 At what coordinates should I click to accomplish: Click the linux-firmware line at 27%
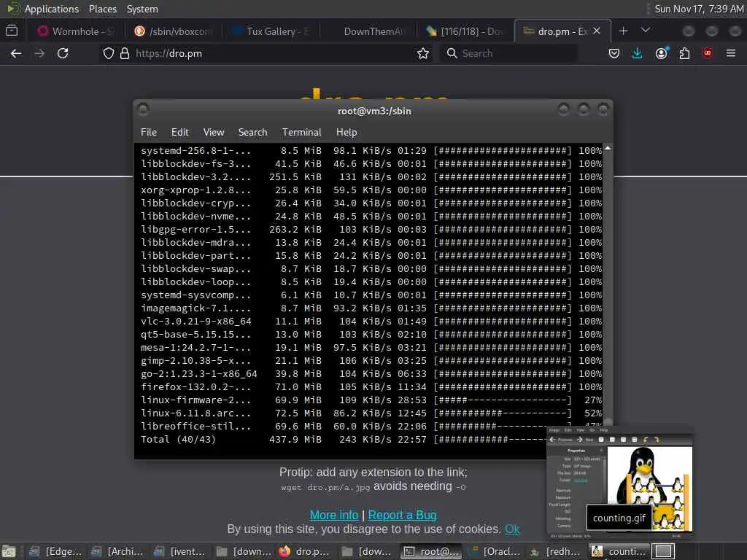[371, 400]
